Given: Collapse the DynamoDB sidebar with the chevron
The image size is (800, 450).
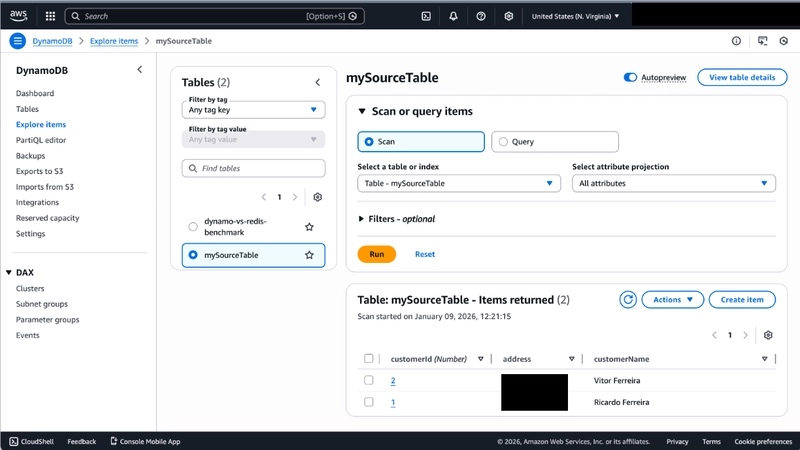Looking at the screenshot, I should (140, 69).
